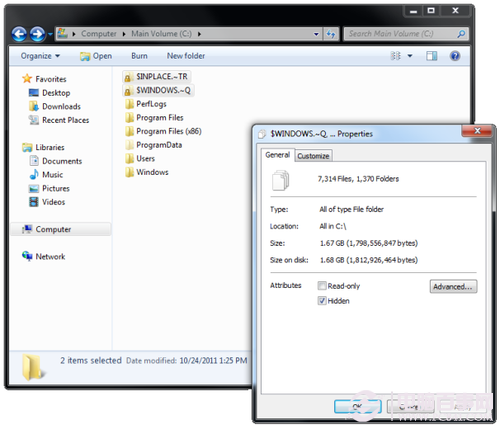Uncheck the Hidden attribute checkbox

322,301
